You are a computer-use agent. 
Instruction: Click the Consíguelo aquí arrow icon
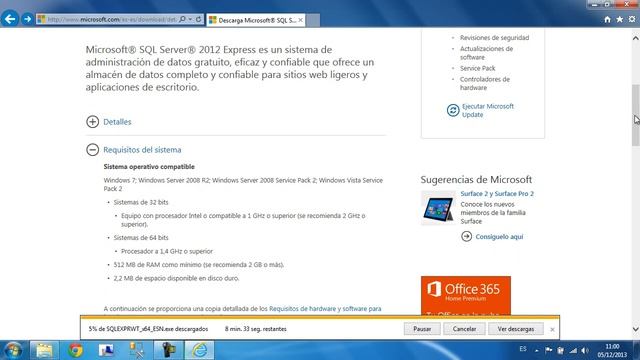point(467,236)
